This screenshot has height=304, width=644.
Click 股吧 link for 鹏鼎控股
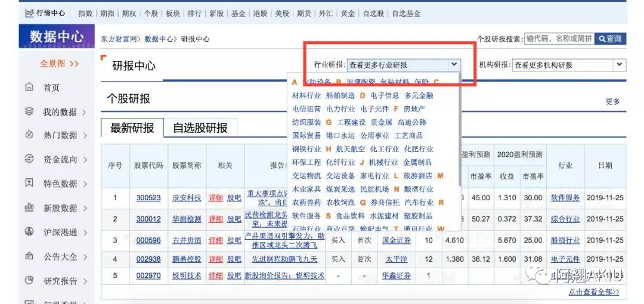pyautogui.click(x=234, y=259)
